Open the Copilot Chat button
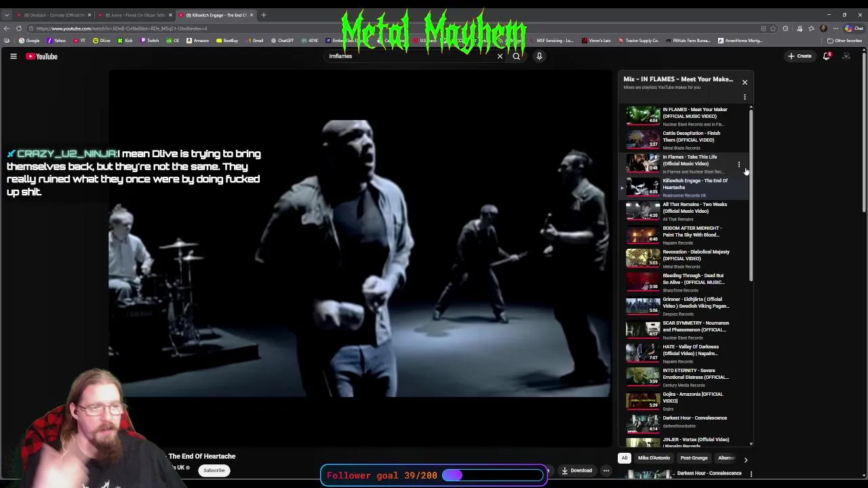The image size is (868, 488). (854, 28)
